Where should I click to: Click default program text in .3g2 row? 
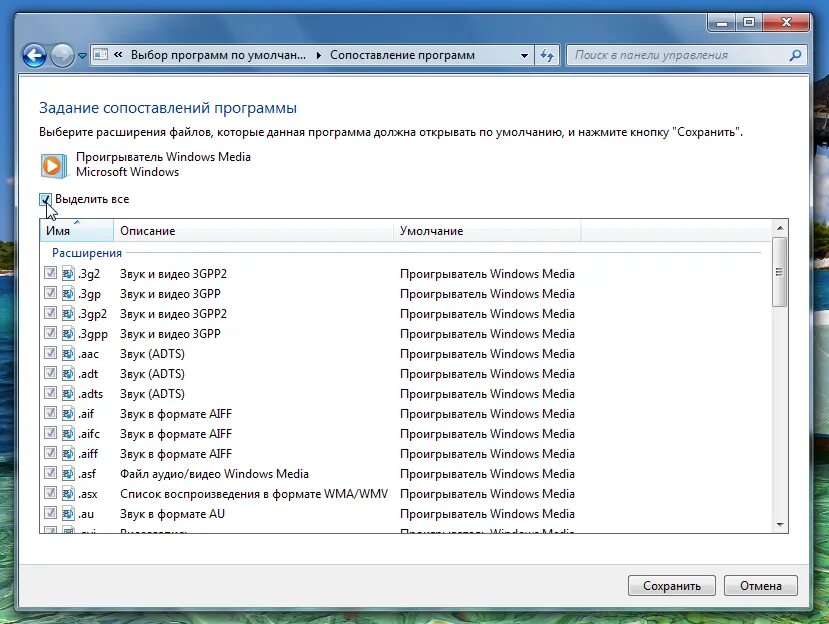487,274
